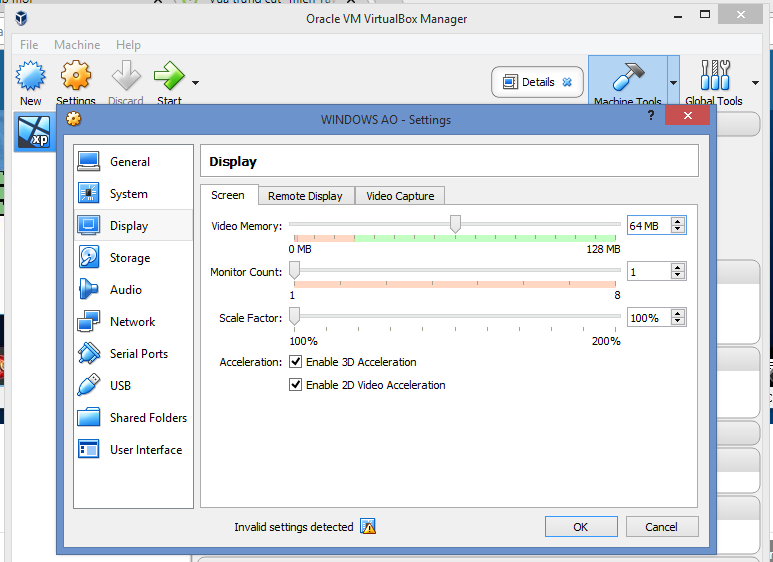Click the New virtual machine icon
This screenshot has height=562, width=773.
pyautogui.click(x=31, y=75)
